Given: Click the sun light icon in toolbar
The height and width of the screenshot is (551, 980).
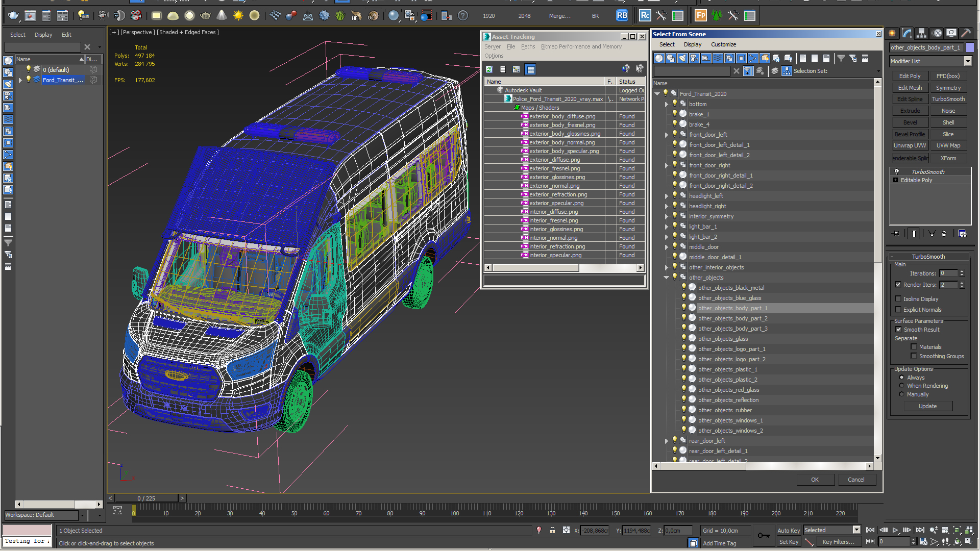Looking at the screenshot, I should tap(238, 16).
